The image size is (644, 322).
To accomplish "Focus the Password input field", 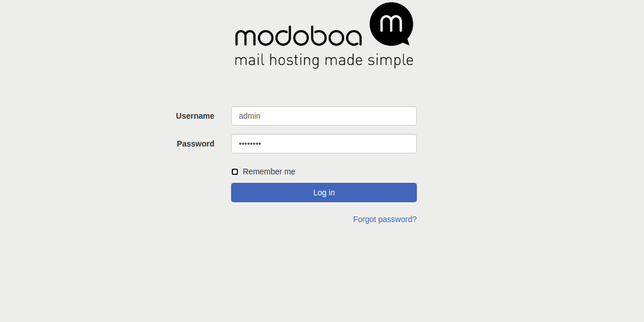I will click(x=324, y=144).
